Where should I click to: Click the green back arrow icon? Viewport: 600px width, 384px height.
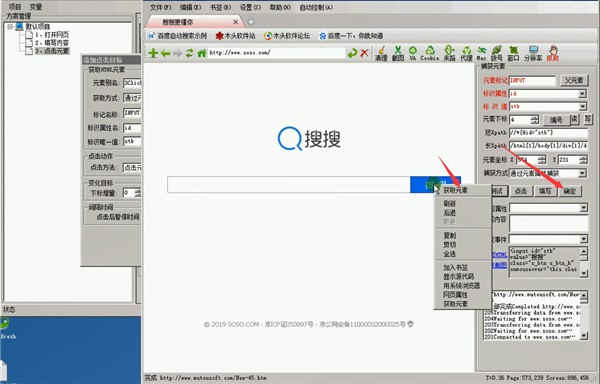click(x=165, y=53)
